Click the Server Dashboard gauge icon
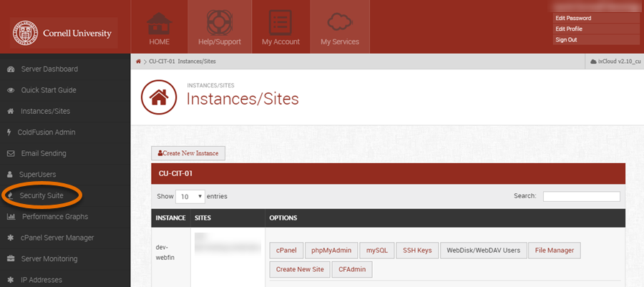Viewport: 644px width, 287px height. [x=11, y=69]
